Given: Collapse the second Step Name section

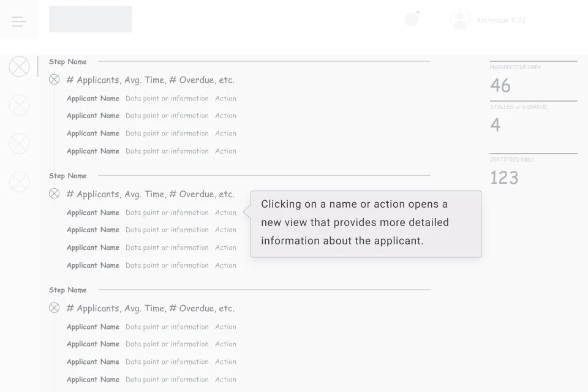Looking at the screenshot, I should 67,175.
